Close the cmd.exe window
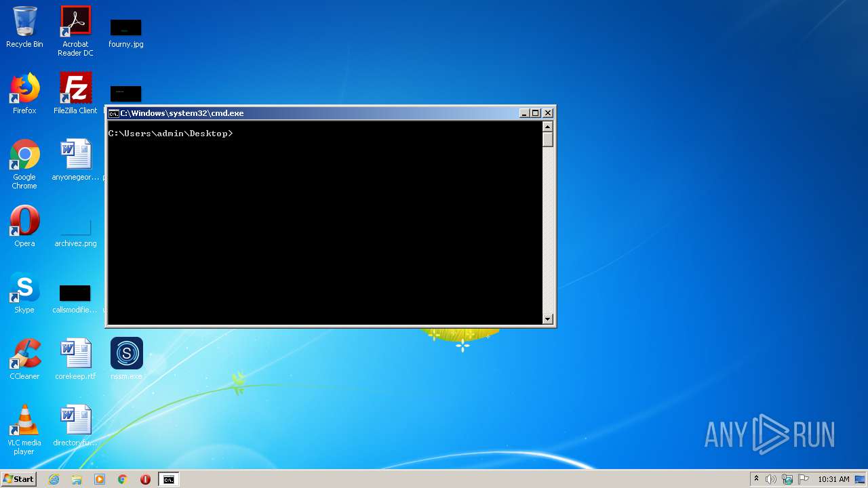Image resolution: width=868 pixels, height=488 pixels. (548, 113)
